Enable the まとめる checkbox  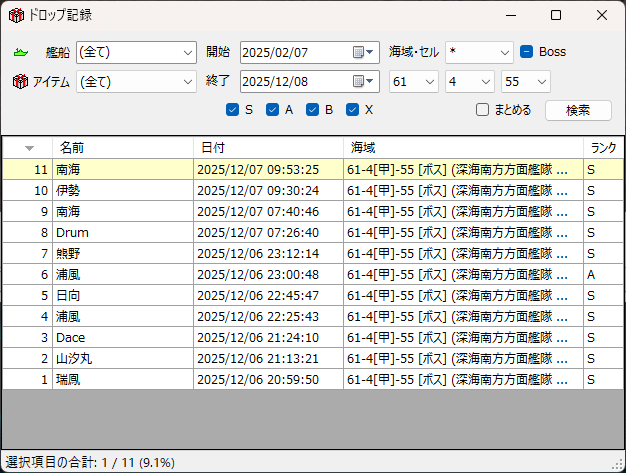point(482,110)
